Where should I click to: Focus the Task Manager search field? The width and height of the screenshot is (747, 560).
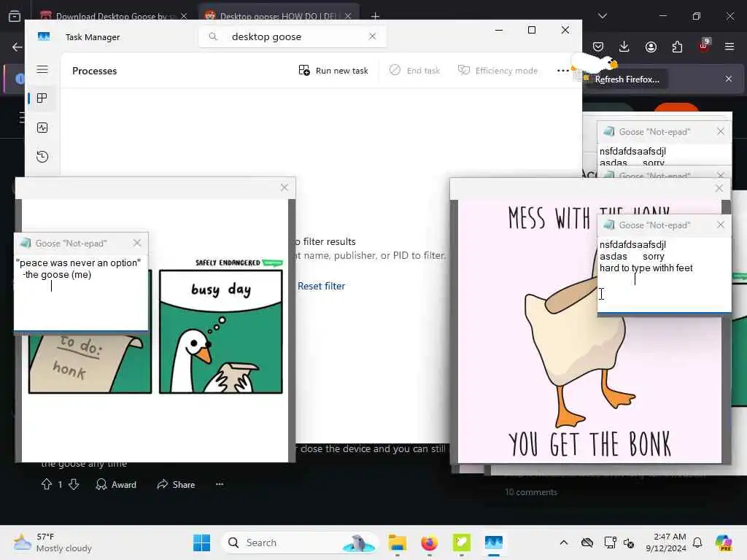(292, 36)
